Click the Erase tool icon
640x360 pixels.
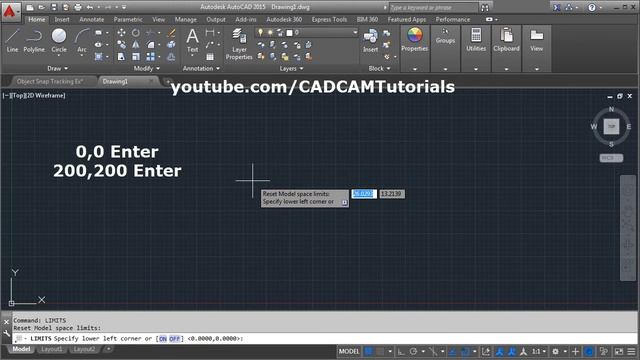click(x=171, y=33)
